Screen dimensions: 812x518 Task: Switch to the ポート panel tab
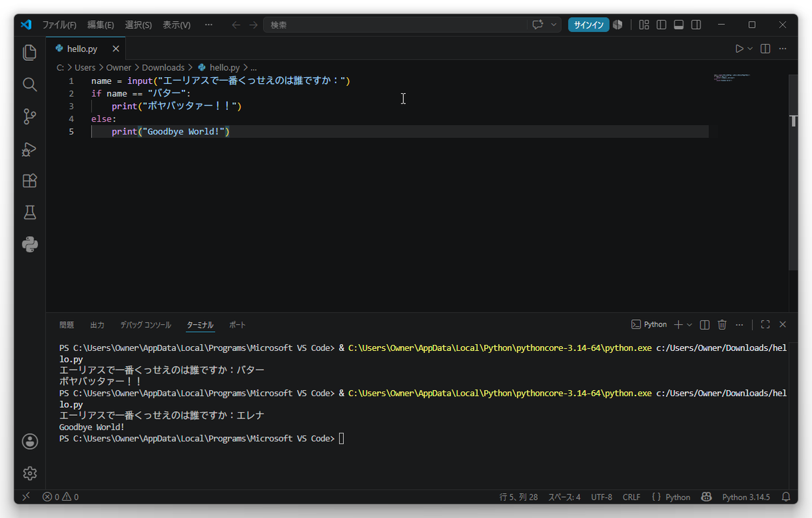click(x=238, y=325)
